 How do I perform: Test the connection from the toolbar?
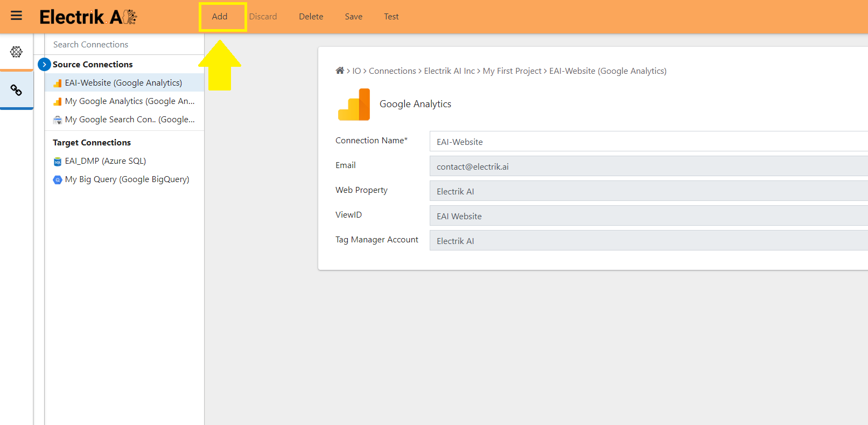point(391,17)
